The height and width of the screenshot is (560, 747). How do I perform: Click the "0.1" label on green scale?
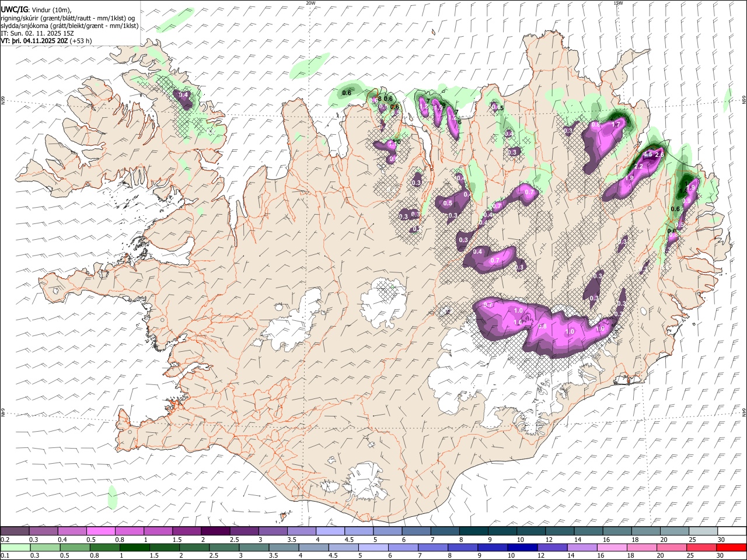coord(5,555)
